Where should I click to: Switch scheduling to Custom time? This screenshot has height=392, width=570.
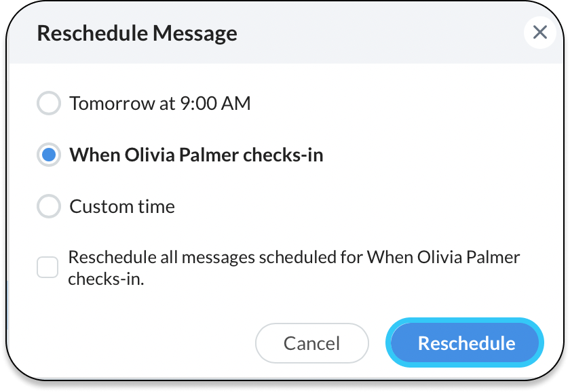click(48, 207)
